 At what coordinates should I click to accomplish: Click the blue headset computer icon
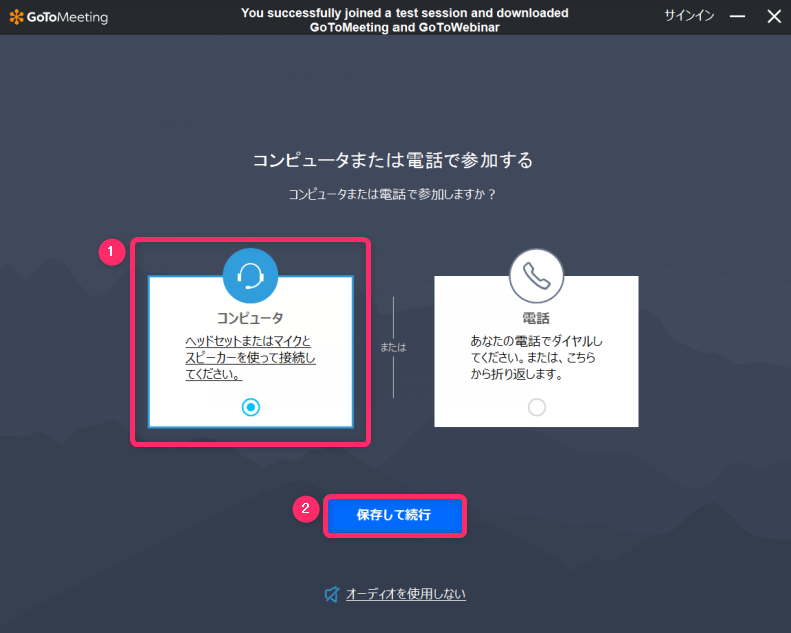pyautogui.click(x=250, y=276)
